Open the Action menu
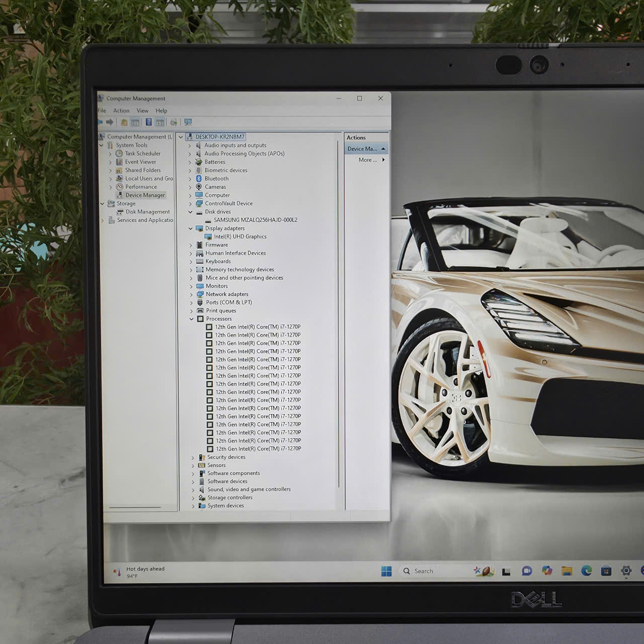This screenshot has width=644, height=644. [121, 111]
